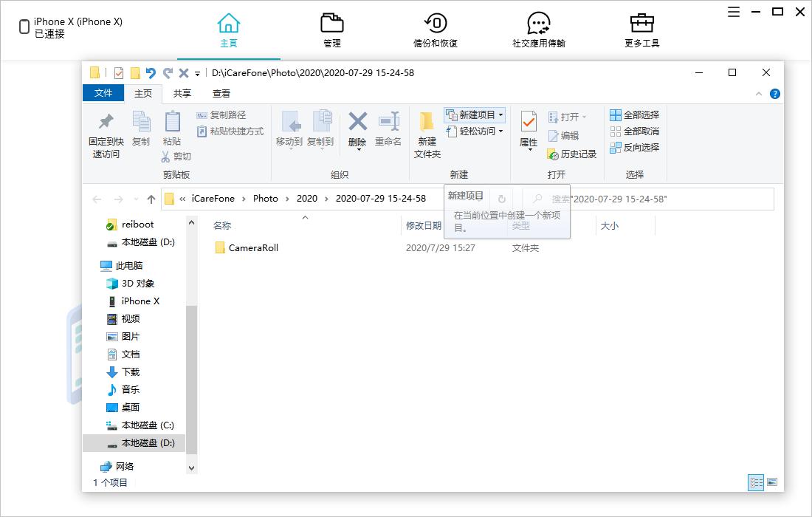The width and height of the screenshot is (812, 517).
Task: Click Photo in the address breadcrumb
Action: 266,199
